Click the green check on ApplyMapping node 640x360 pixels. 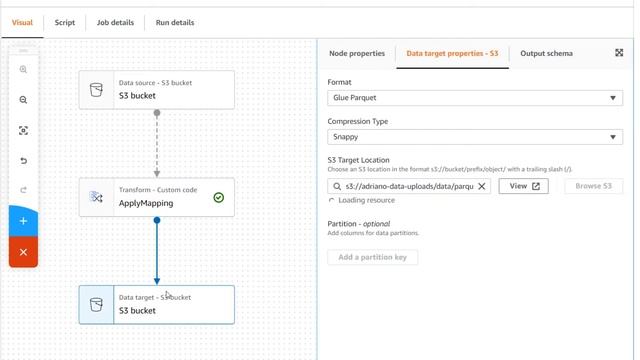(219, 198)
